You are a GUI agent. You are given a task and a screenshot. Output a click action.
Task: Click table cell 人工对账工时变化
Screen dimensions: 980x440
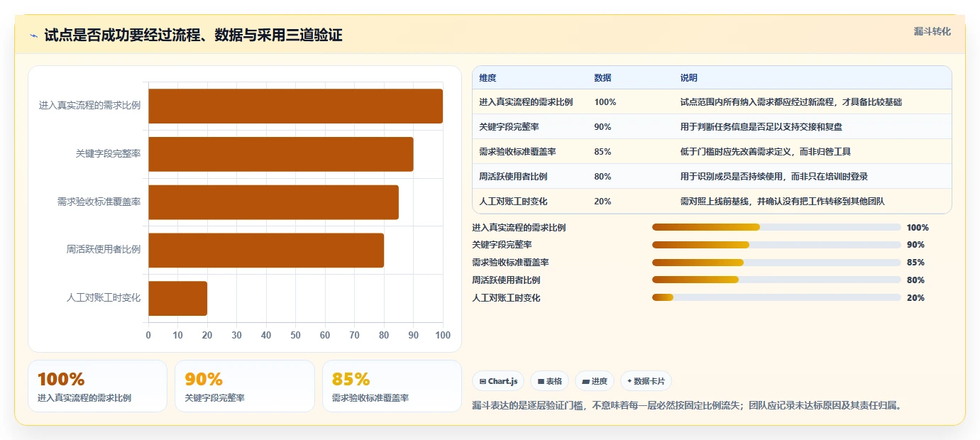pyautogui.click(x=513, y=202)
